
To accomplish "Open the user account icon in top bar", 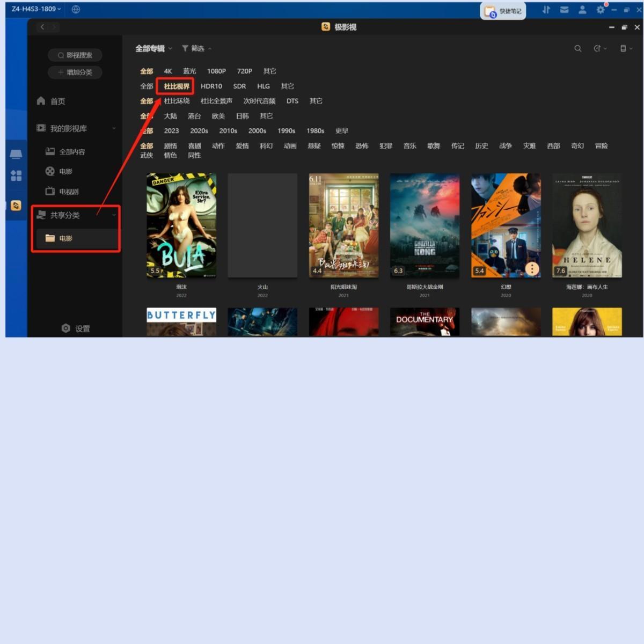I will [x=582, y=10].
